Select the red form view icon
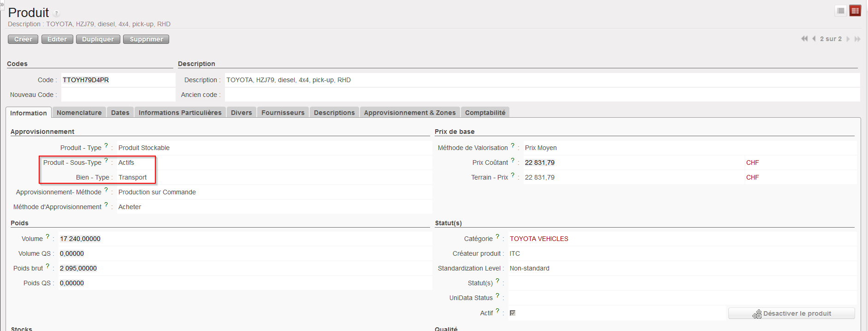The image size is (868, 331). point(855,11)
